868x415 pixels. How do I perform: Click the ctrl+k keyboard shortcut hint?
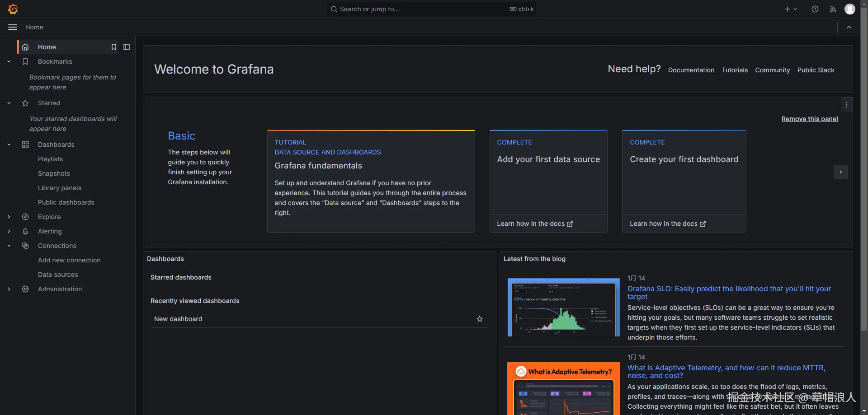(522, 9)
